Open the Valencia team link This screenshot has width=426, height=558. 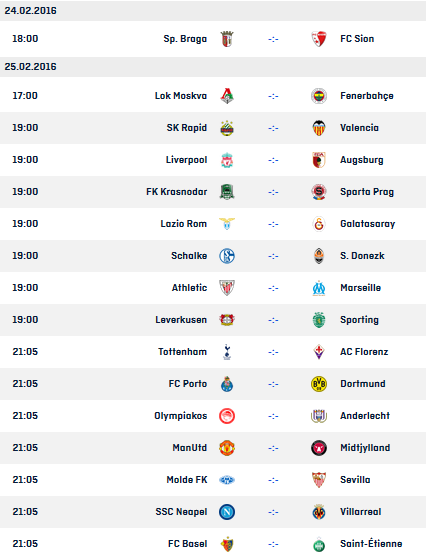[359, 128]
